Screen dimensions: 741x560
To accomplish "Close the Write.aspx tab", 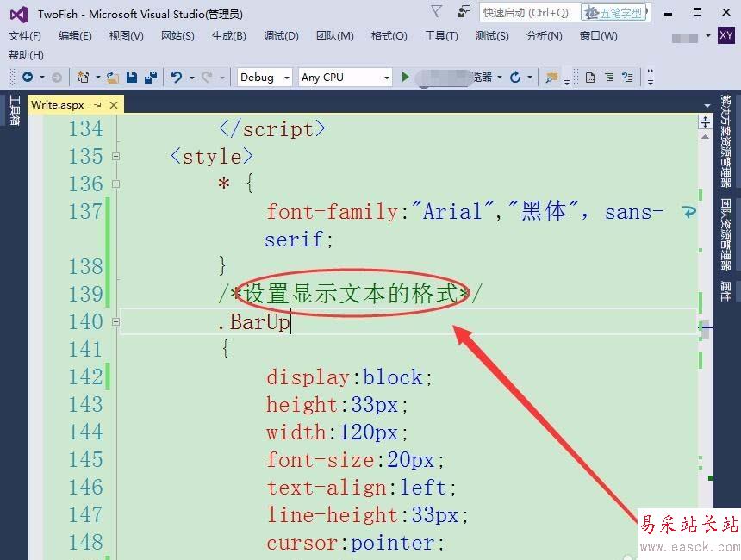I will 114,105.
